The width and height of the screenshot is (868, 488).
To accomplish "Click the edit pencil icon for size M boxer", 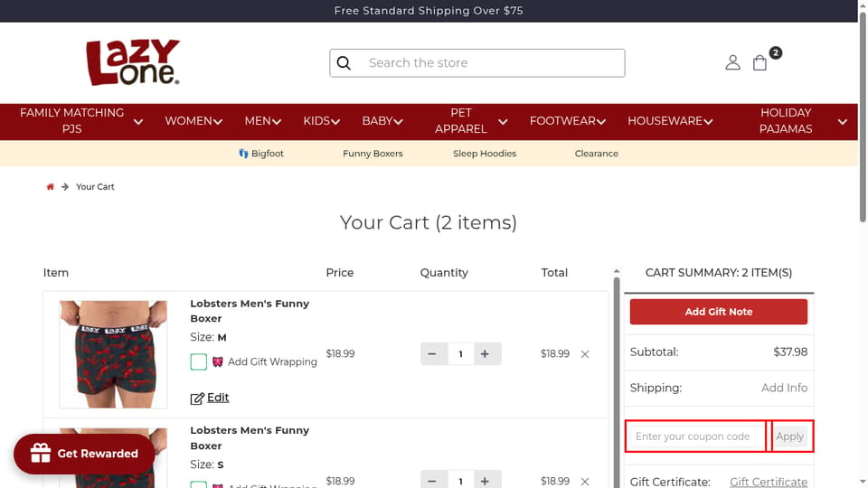I will 197,399.
